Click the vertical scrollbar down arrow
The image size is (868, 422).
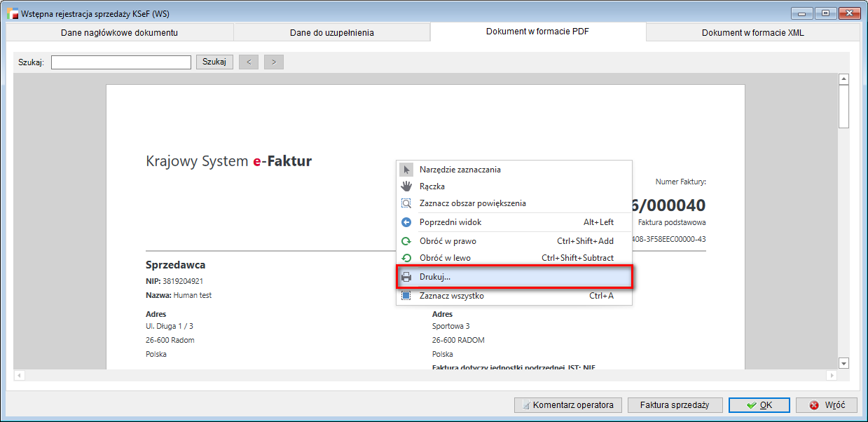point(843,363)
